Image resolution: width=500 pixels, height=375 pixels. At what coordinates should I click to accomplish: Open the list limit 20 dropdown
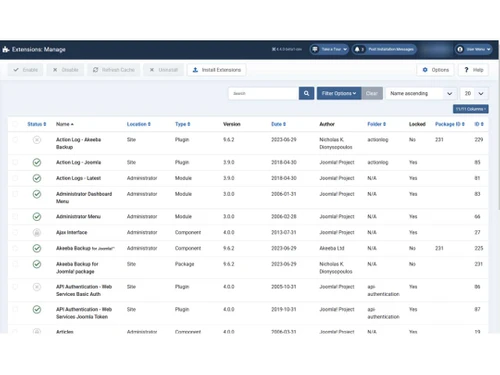coord(474,93)
